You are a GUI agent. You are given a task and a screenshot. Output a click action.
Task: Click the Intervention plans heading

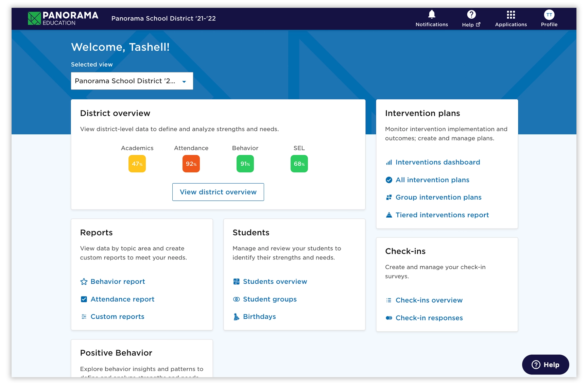422,113
